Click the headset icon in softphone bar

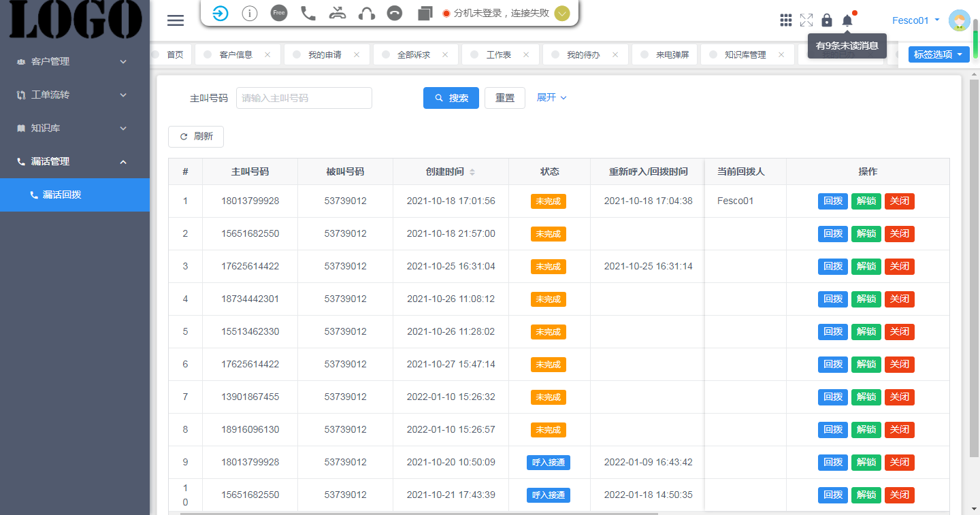[x=367, y=14]
